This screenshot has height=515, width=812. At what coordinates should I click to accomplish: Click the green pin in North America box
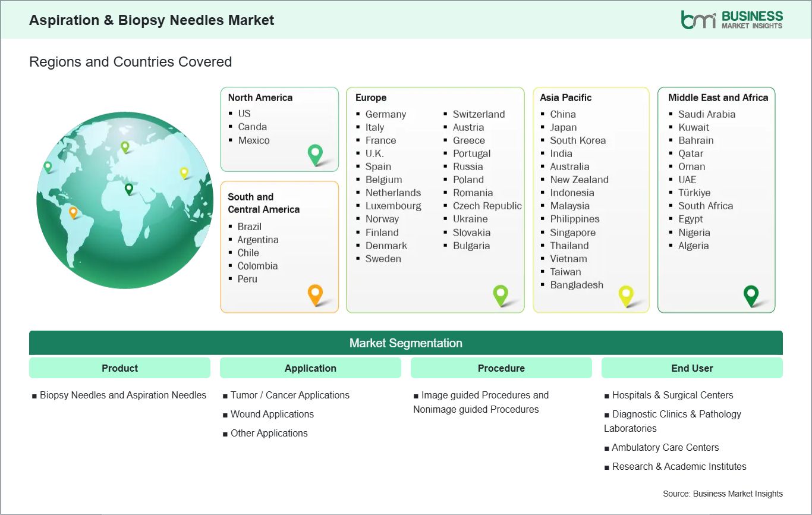click(x=315, y=154)
